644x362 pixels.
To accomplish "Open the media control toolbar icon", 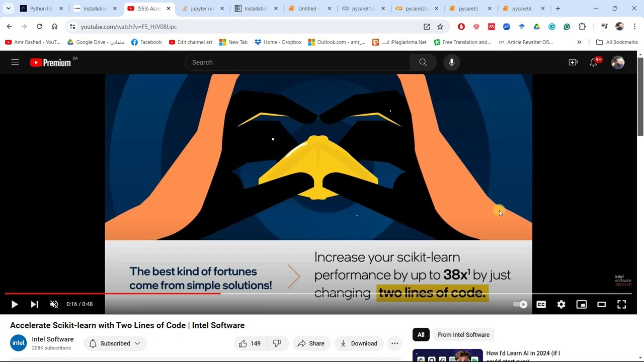I will pos(605,27).
